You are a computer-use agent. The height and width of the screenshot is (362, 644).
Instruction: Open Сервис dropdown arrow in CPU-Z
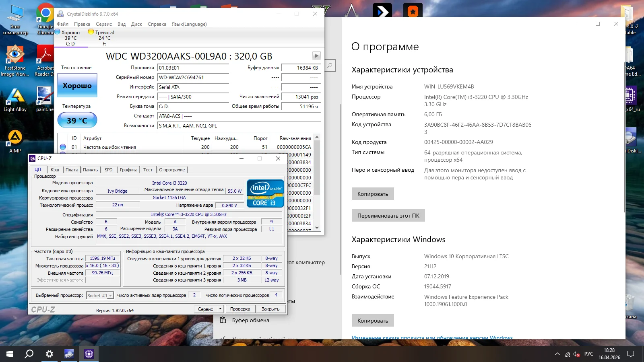(x=220, y=309)
